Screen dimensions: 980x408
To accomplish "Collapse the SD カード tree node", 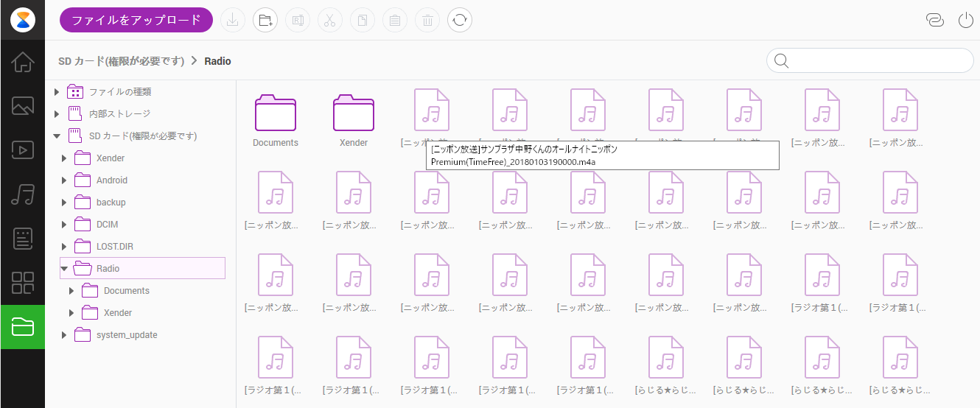I will tap(57, 136).
